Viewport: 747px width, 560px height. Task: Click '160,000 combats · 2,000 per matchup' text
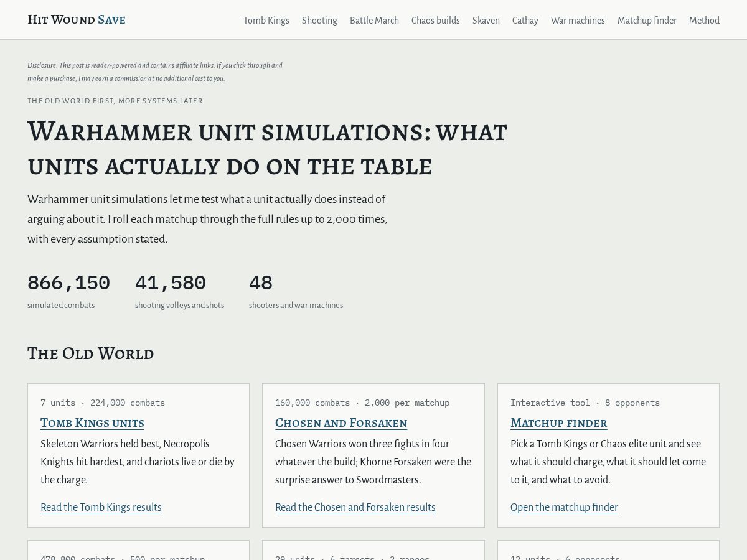tap(362, 403)
